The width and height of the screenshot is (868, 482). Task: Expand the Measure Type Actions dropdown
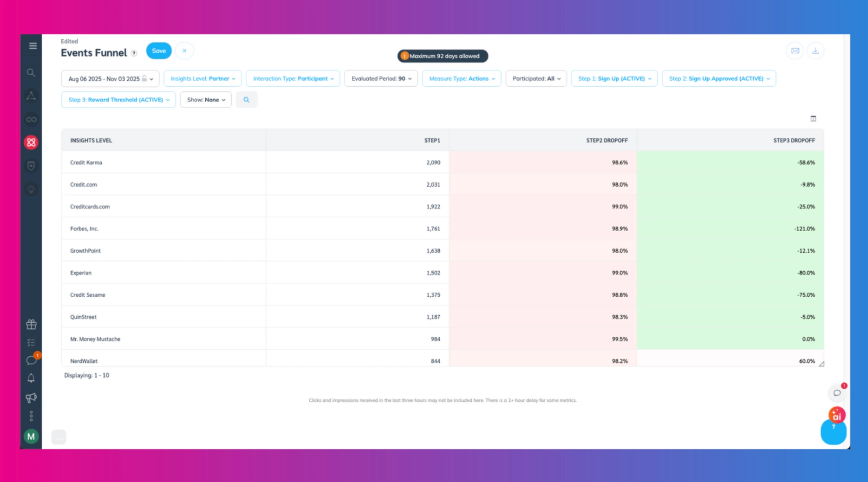coord(461,78)
